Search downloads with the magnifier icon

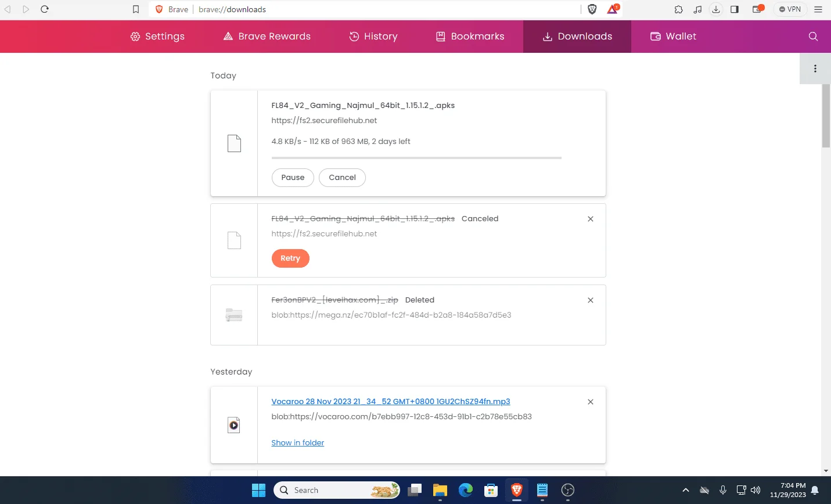[x=813, y=36]
